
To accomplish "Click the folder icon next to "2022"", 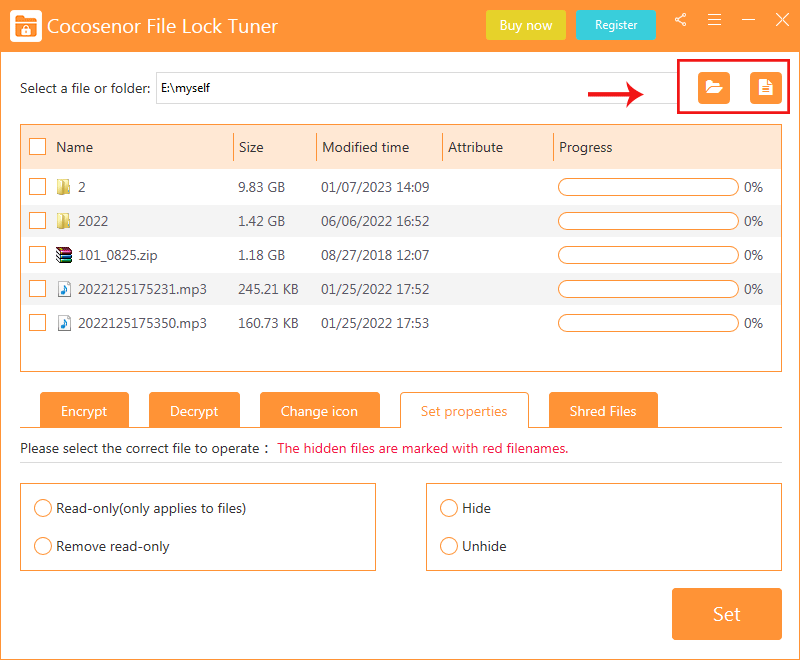I will pyautogui.click(x=63, y=221).
